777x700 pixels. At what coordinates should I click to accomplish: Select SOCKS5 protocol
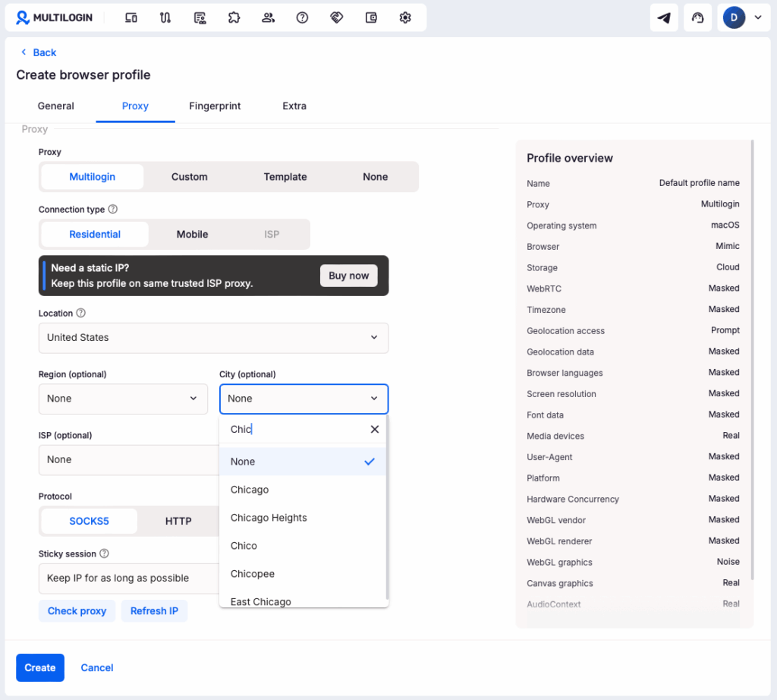pyautogui.click(x=89, y=521)
